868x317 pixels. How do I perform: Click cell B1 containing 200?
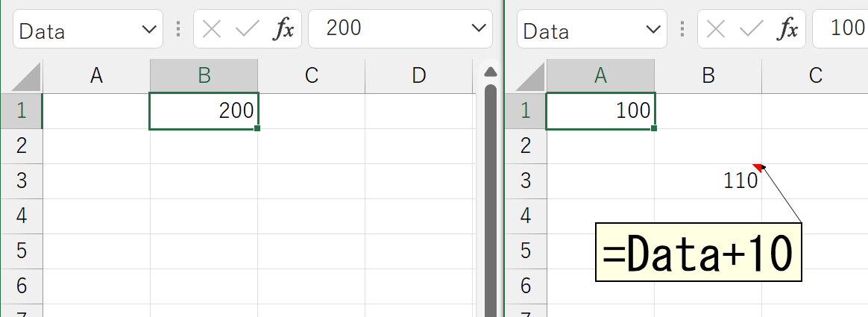(204, 111)
